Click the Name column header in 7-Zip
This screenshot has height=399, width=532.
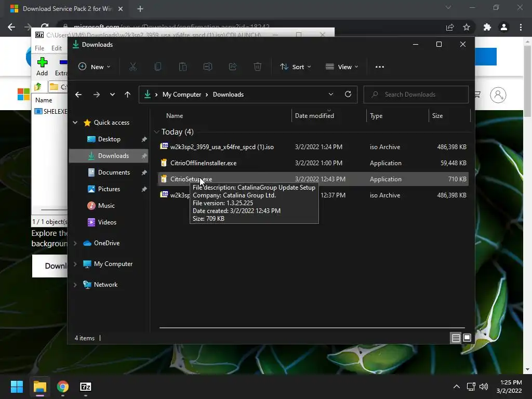click(44, 100)
